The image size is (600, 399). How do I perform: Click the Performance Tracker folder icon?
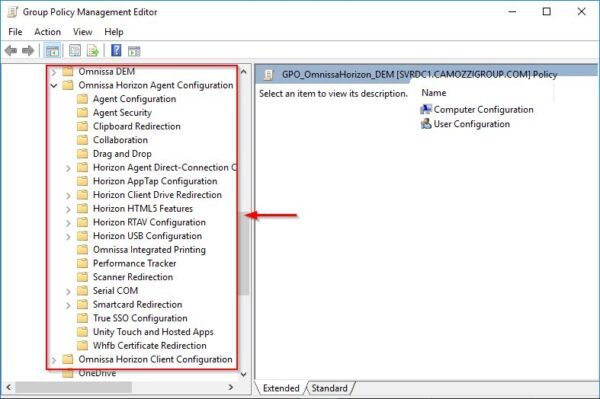[82, 263]
